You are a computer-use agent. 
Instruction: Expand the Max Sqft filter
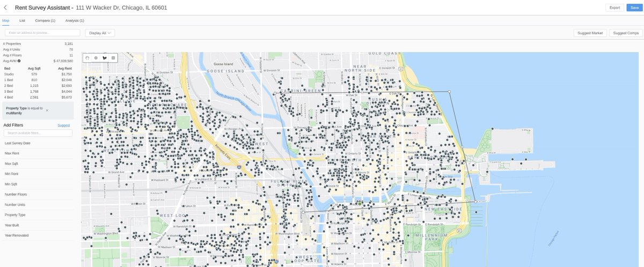(38, 164)
